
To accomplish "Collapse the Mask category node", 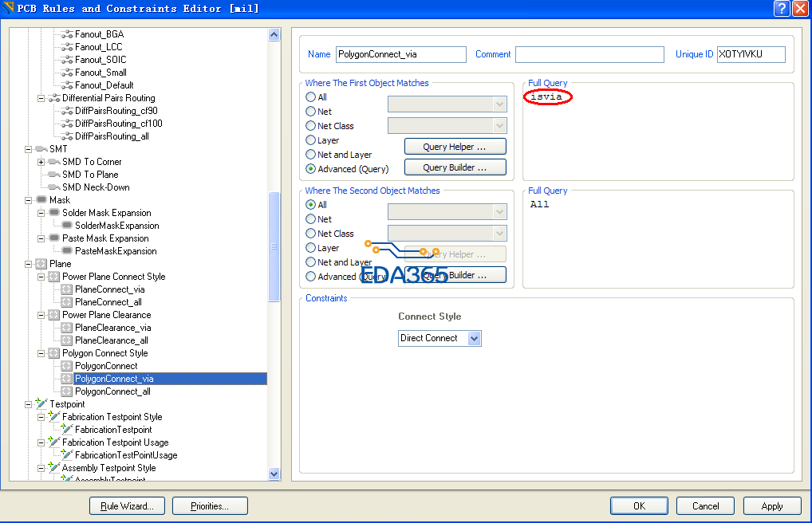I will tap(29, 200).
